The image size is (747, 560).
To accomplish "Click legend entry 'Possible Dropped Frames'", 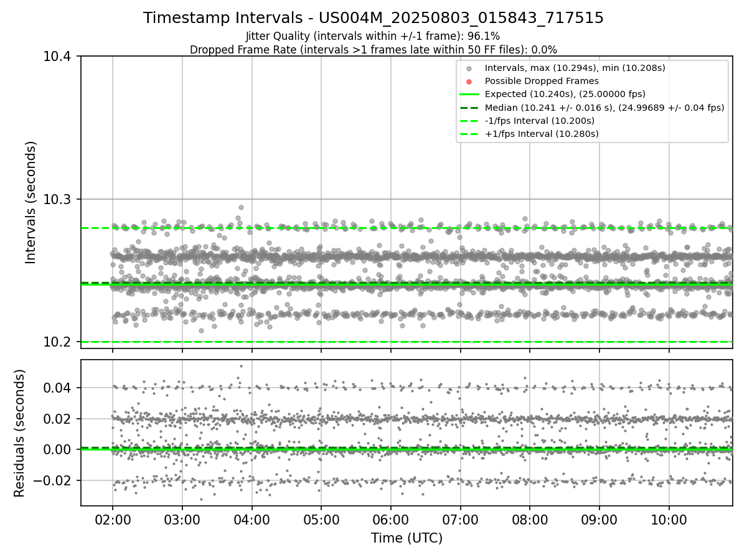I will tap(542, 81).
